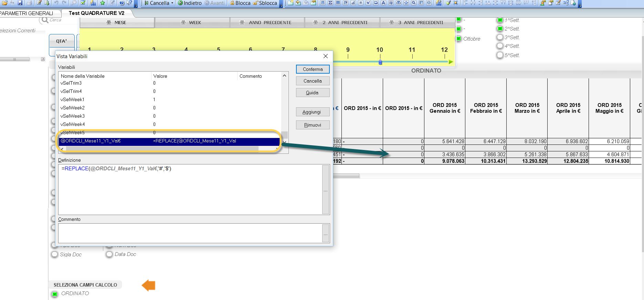Run Reload from the toolbar
The width and height of the screenshot is (644, 300).
pos(47,3)
